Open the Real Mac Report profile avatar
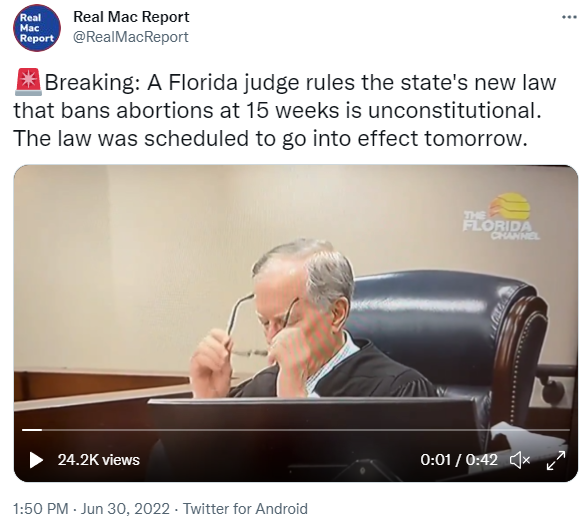The width and height of the screenshot is (588, 529). point(37,28)
